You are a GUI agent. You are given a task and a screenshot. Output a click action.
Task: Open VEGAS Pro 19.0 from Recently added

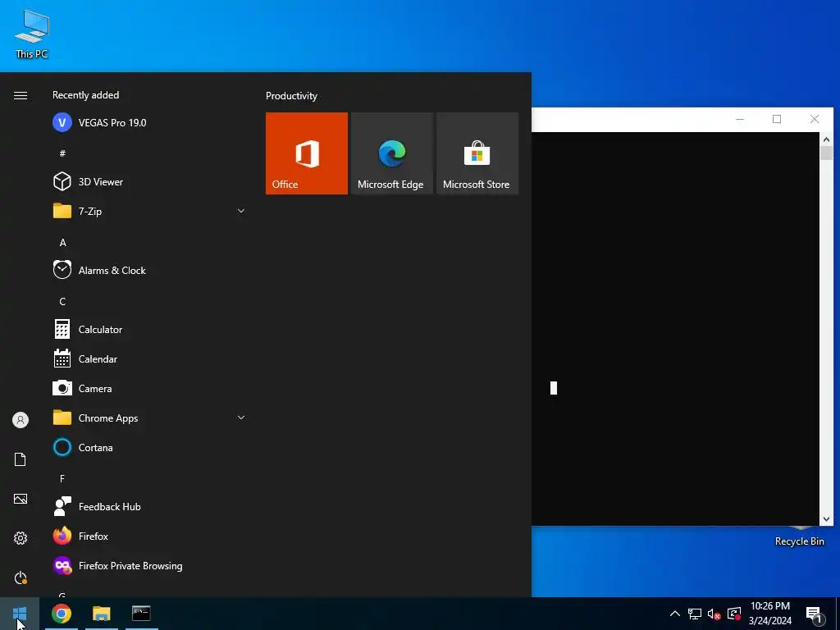tap(148, 123)
